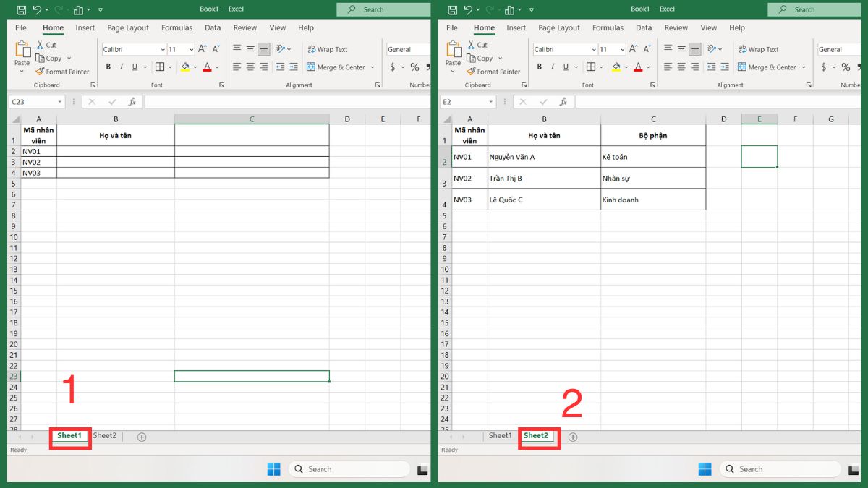Open font name dropdown in left Excel window
The width and height of the screenshot is (868, 488).
[162, 49]
